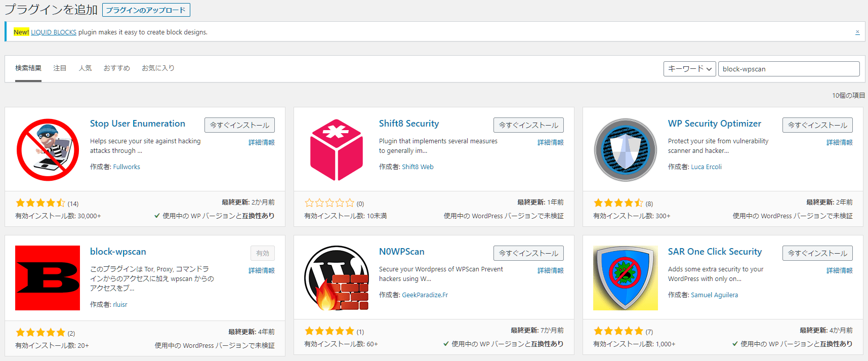Click the プラグインのアップロード button

coord(146,10)
